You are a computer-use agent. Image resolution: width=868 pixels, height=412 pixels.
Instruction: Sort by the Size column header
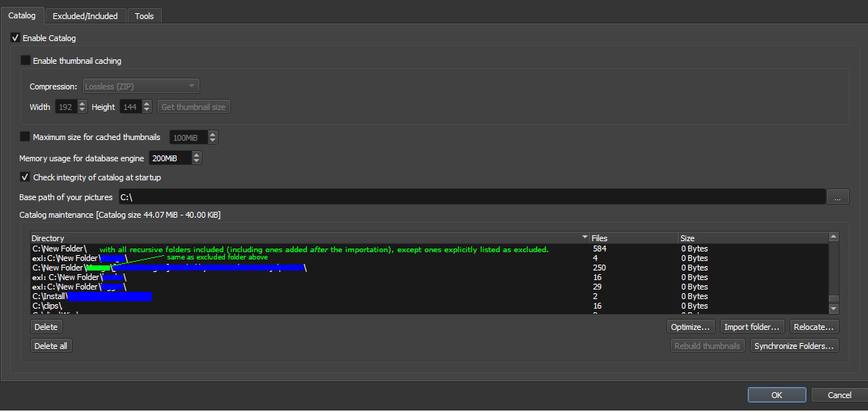tap(754, 238)
